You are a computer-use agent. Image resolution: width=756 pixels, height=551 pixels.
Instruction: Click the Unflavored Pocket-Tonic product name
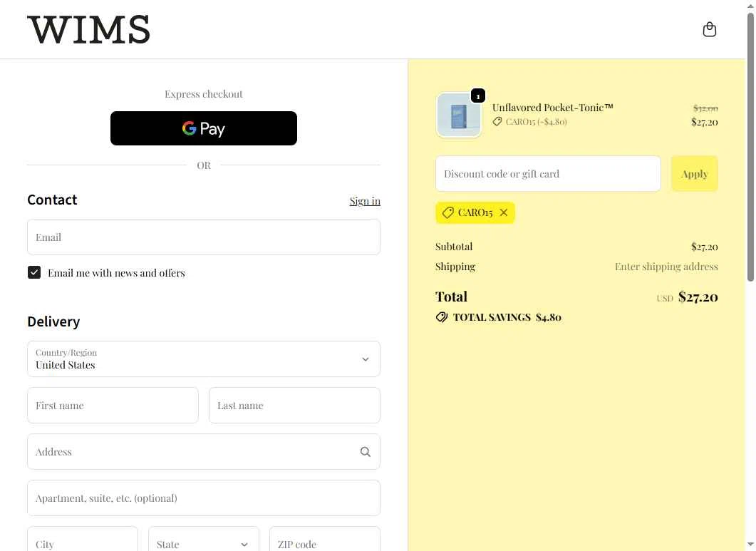coord(552,108)
